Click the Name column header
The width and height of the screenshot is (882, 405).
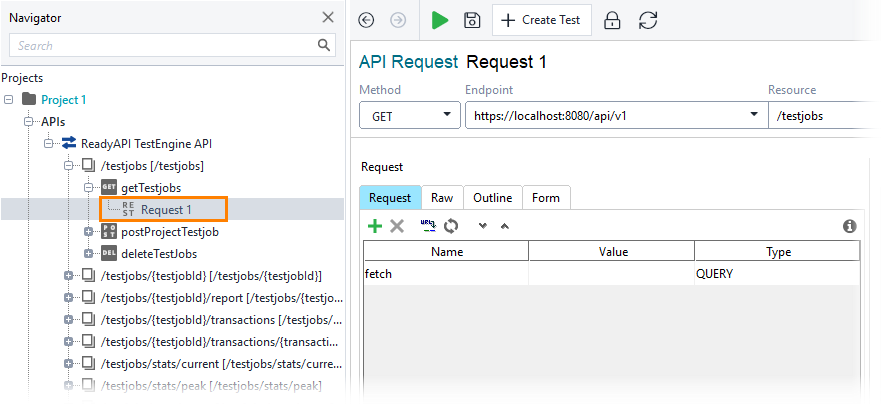(447, 251)
